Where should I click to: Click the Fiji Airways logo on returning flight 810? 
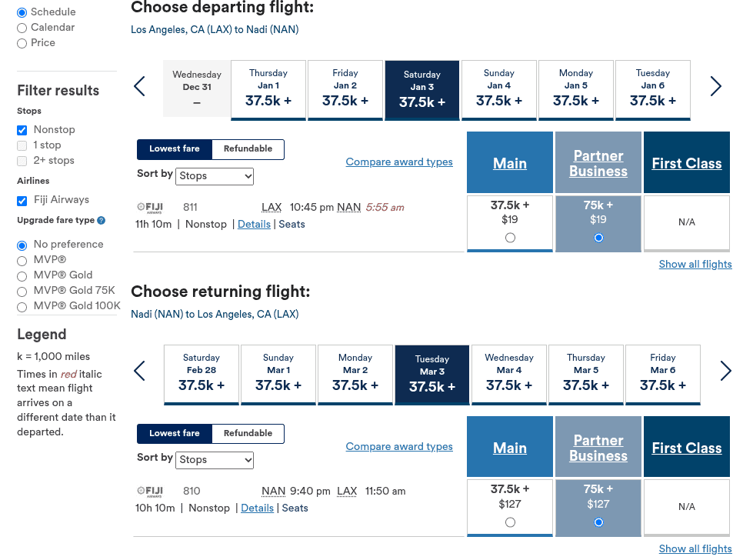[x=150, y=491]
